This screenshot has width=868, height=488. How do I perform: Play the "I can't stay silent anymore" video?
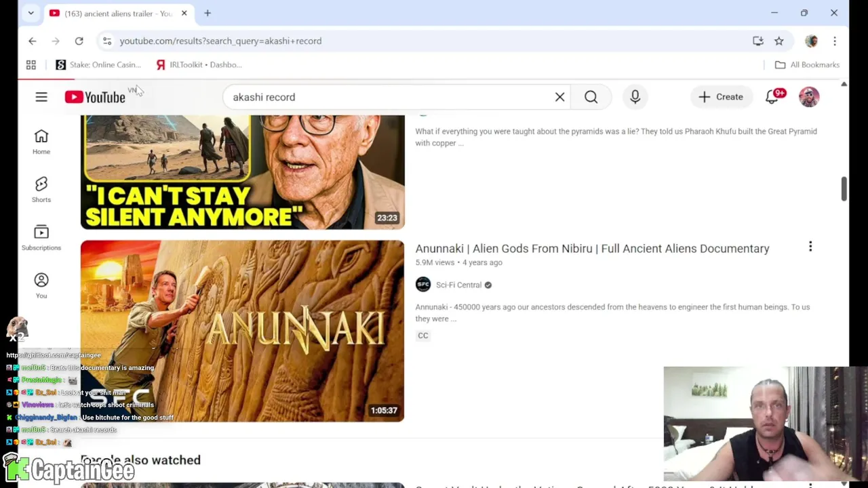pyautogui.click(x=242, y=172)
